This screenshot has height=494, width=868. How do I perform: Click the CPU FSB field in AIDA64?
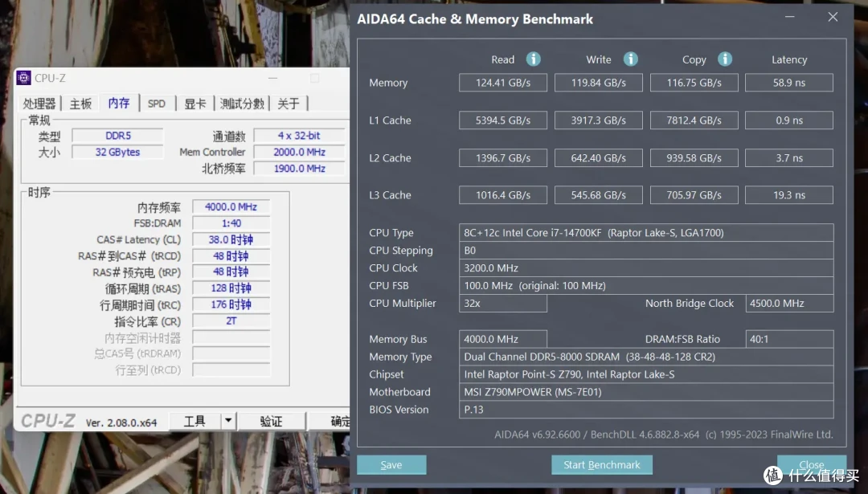(x=646, y=285)
